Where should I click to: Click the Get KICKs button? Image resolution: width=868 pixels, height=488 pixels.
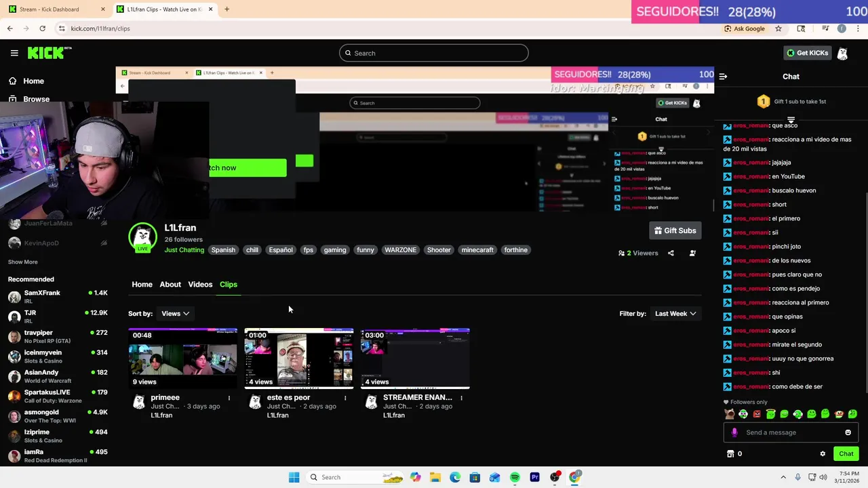click(807, 53)
